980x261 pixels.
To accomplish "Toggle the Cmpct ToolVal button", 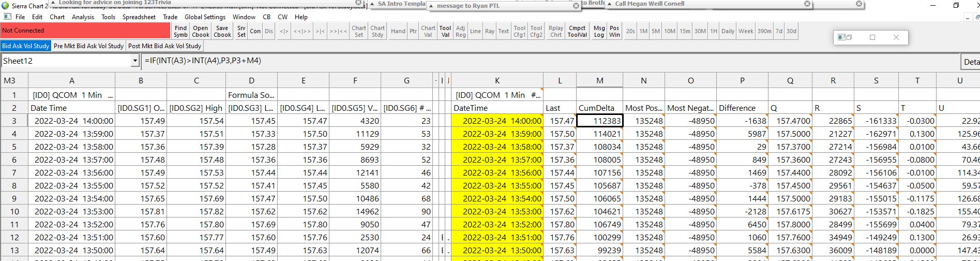I will pyautogui.click(x=577, y=31).
